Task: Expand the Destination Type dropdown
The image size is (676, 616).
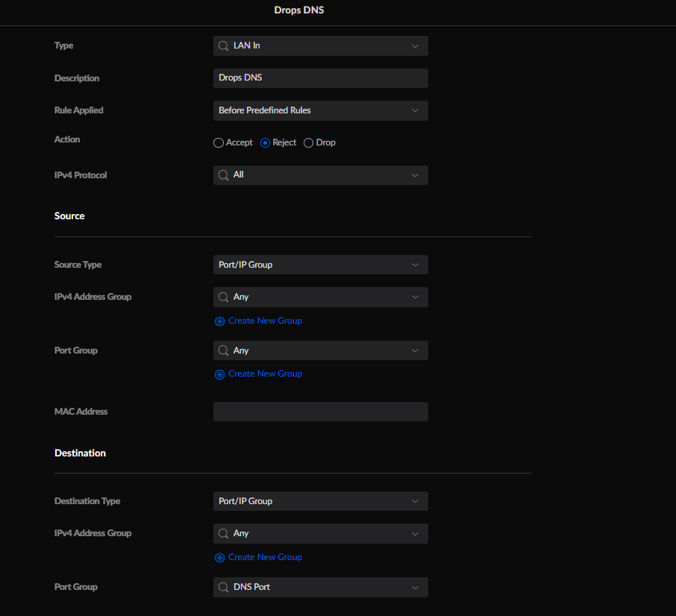Action: click(320, 501)
